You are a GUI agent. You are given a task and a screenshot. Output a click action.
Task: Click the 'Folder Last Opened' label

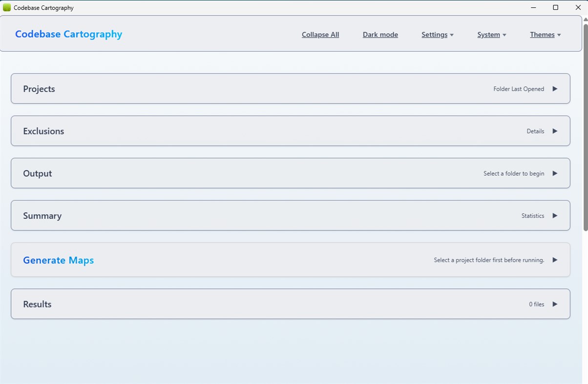519,89
